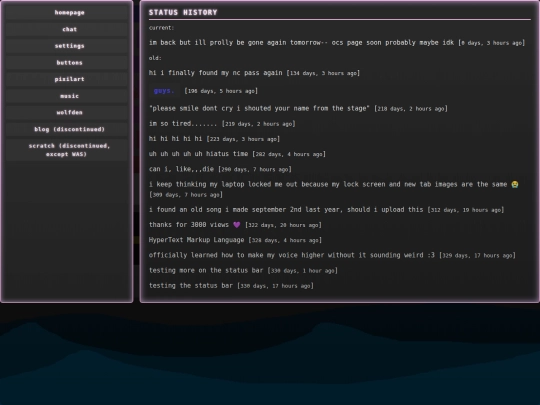Click timestamp '[218 days, 2 hours ago]'
This screenshot has height=405, width=540.
pyautogui.click(x=411, y=108)
